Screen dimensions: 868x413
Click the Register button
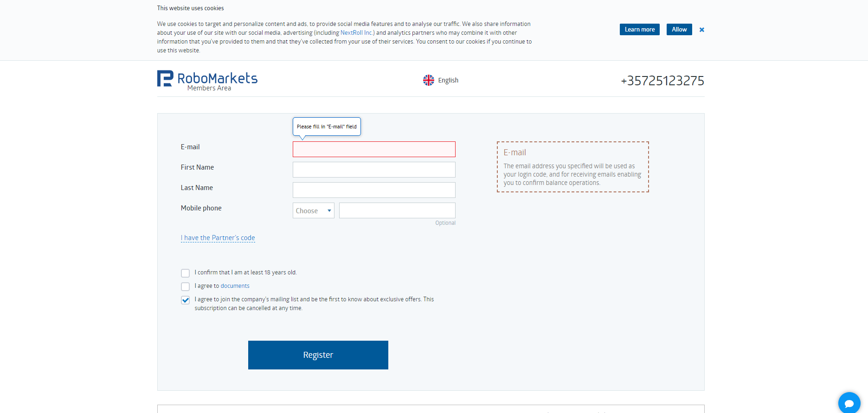click(x=318, y=355)
